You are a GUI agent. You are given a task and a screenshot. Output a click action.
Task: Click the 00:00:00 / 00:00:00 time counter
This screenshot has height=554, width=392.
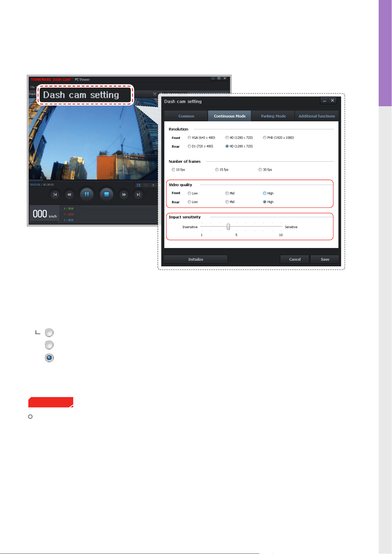(42, 185)
